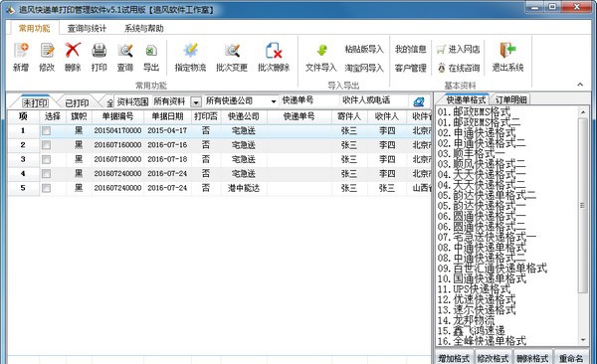597x364 pixels.
Task: Tick the checkbox in row 5
Action: coord(46,188)
